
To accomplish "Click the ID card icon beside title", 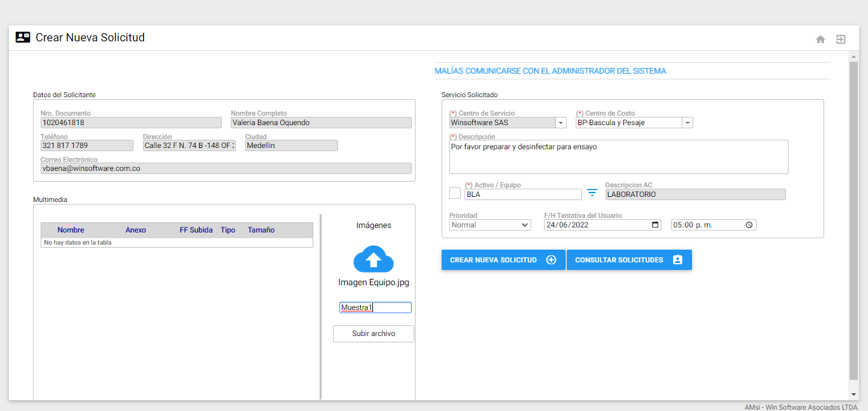I will [23, 37].
